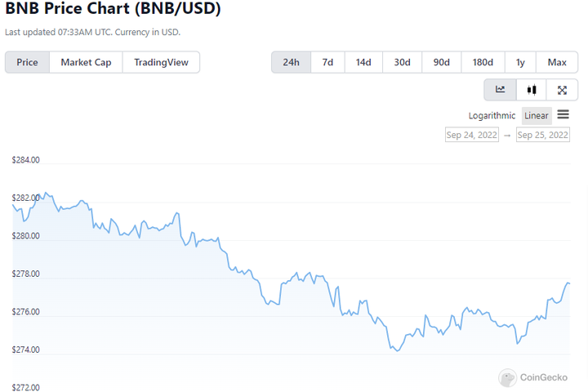Choose the 24h time range
The height and width of the screenshot is (392, 588).
coord(291,62)
